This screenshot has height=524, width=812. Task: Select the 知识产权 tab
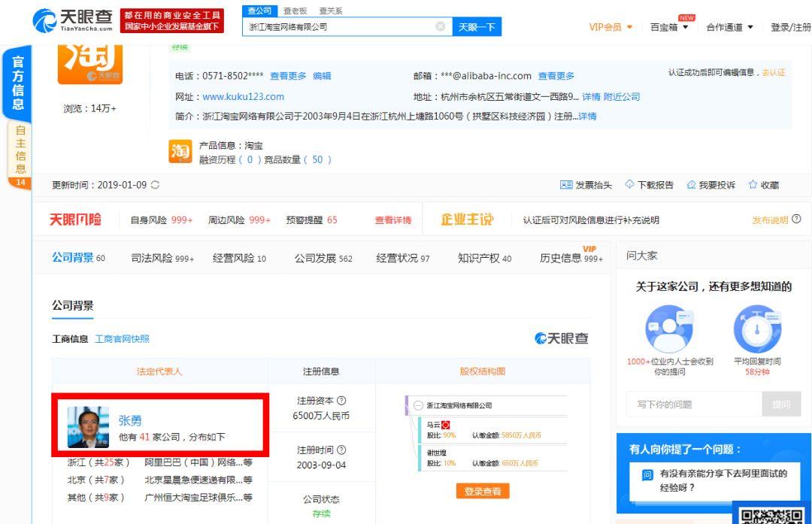[484, 258]
